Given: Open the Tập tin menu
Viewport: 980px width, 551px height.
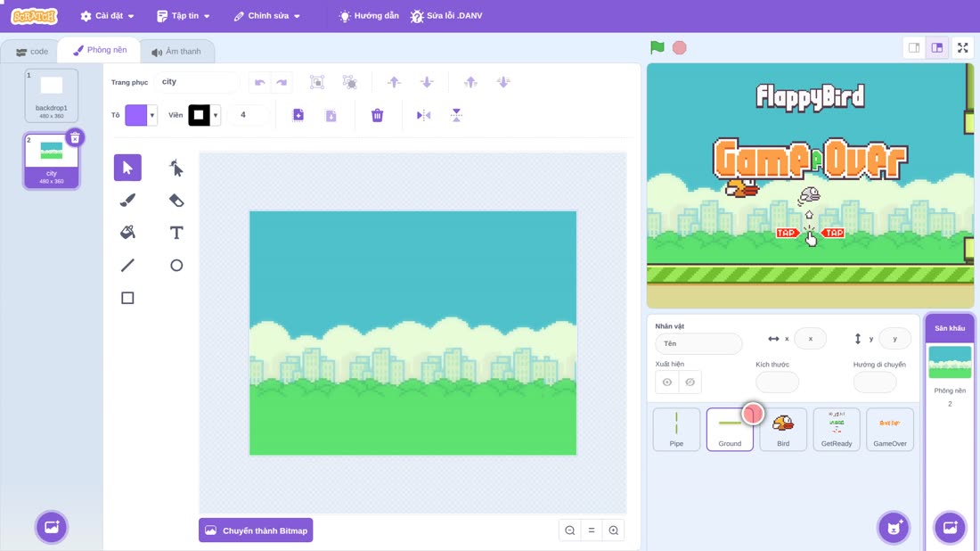Looking at the screenshot, I should pos(184,16).
